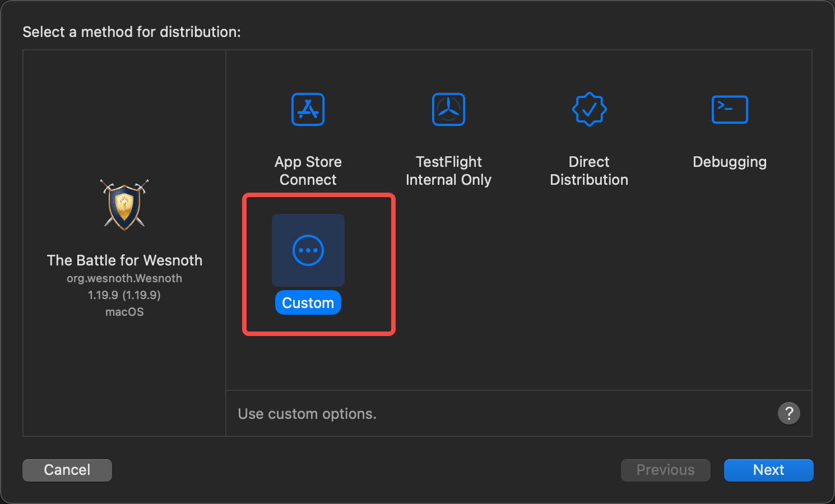Click the highlighted Custom label
This screenshot has width=835, height=504.
point(308,302)
